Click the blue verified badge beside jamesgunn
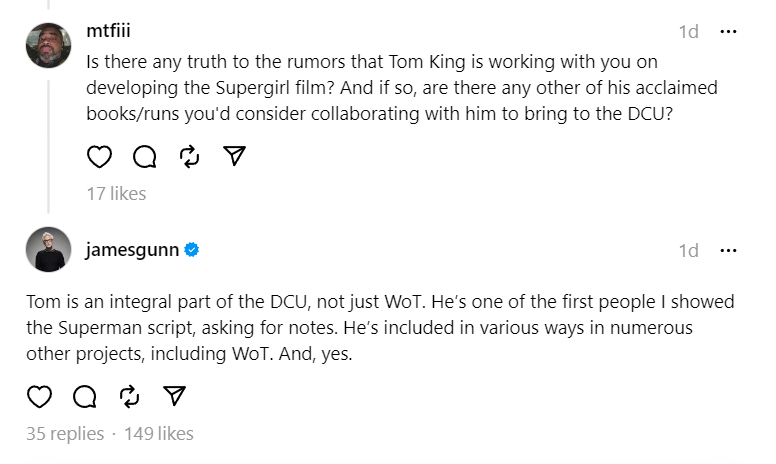 tap(192, 250)
